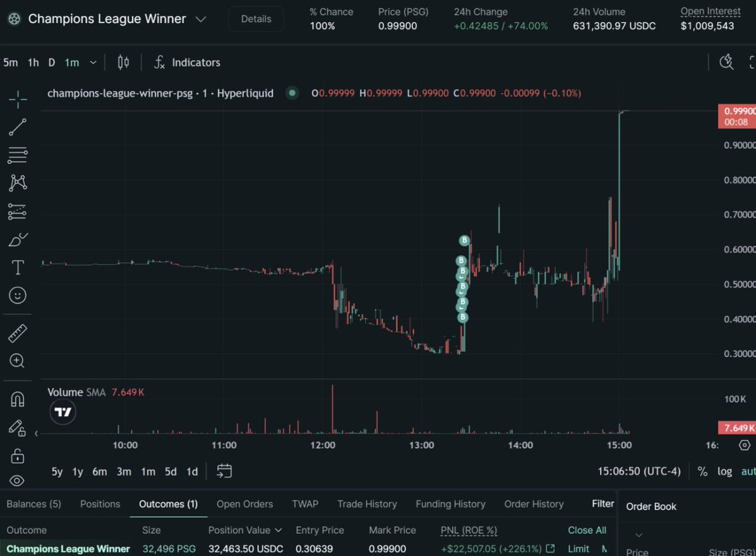
Task: Click the TradingView logo
Action: pos(63,412)
